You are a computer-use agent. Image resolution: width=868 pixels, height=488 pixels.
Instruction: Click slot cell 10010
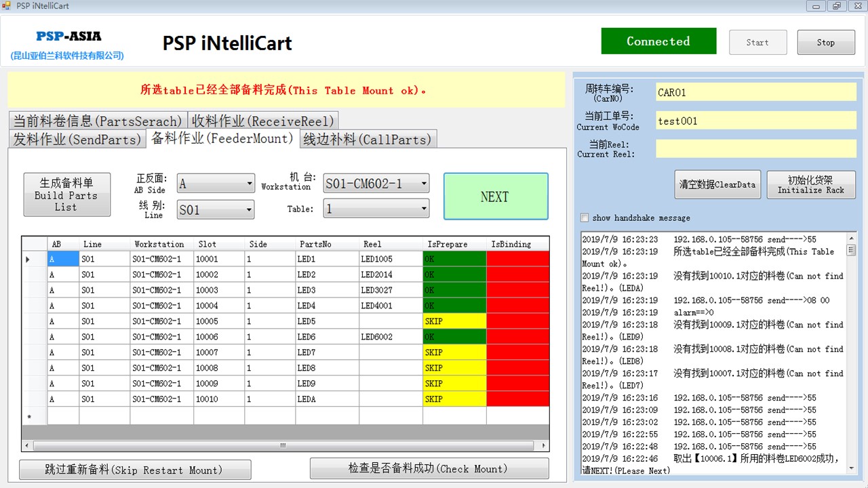219,399
